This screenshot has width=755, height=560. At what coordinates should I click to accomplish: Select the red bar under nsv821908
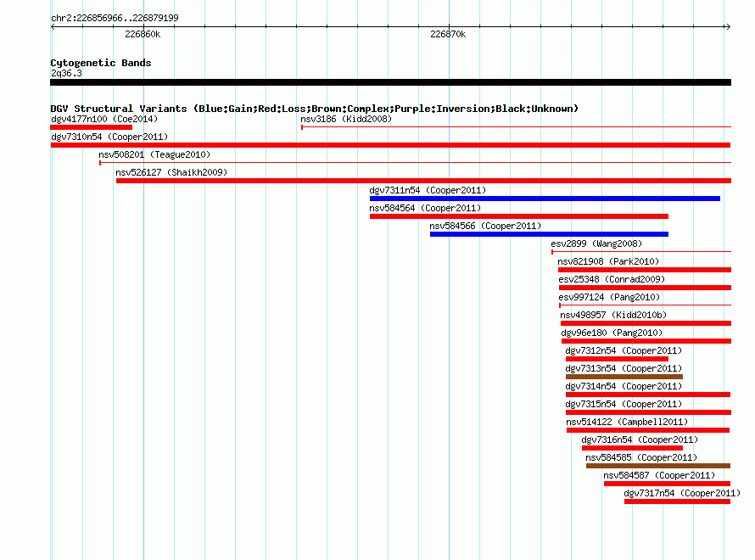645,270
